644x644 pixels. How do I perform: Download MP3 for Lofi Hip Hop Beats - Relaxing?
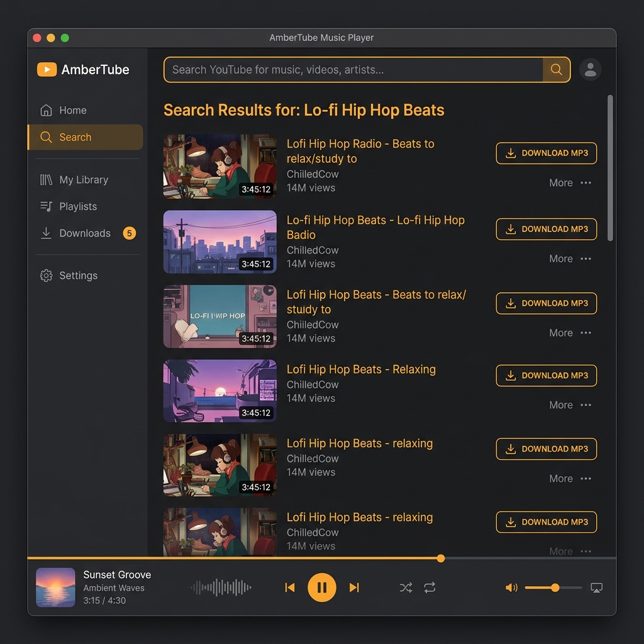pos(547,375)
